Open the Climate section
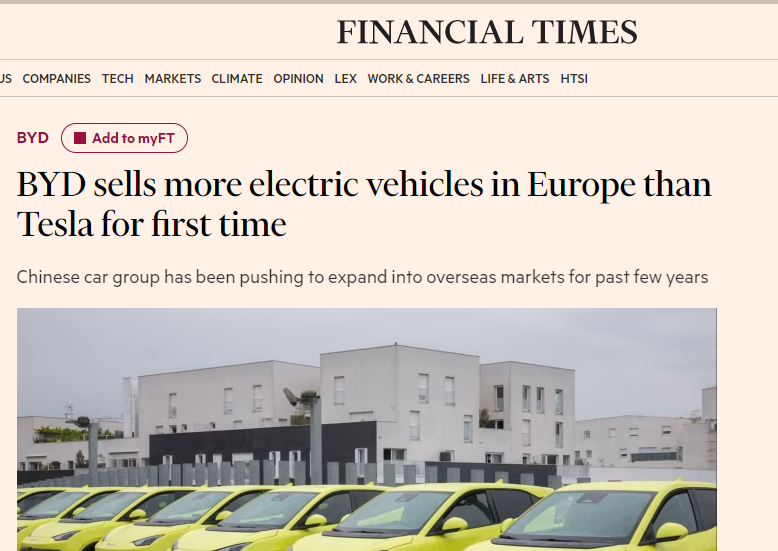 (237, 79)
